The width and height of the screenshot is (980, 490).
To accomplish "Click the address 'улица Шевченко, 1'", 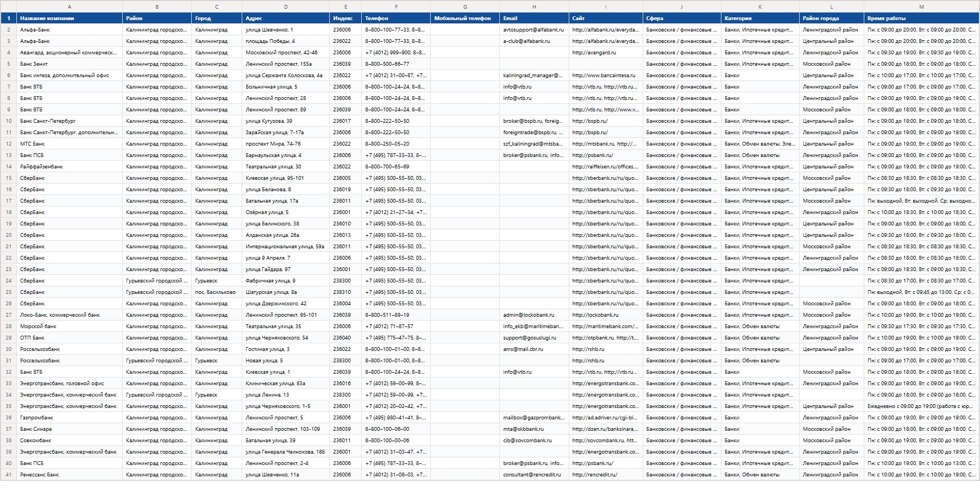I will pyautogui.click(x=286, y=30).
